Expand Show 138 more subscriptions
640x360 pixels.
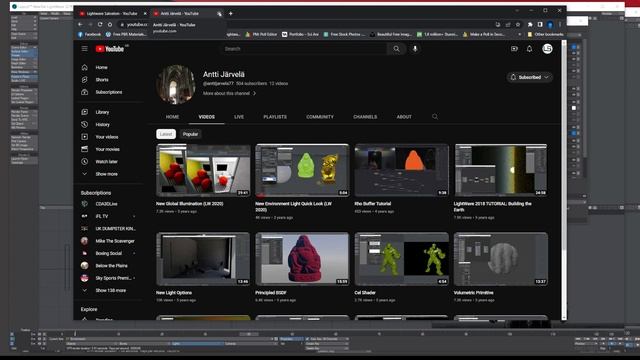click(110, 290)
